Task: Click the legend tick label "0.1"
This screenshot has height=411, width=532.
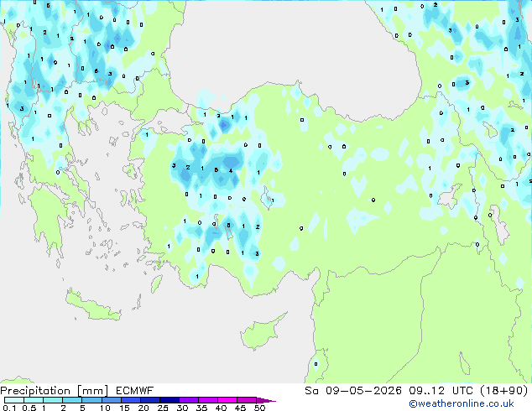Action: tap(9, 408)
